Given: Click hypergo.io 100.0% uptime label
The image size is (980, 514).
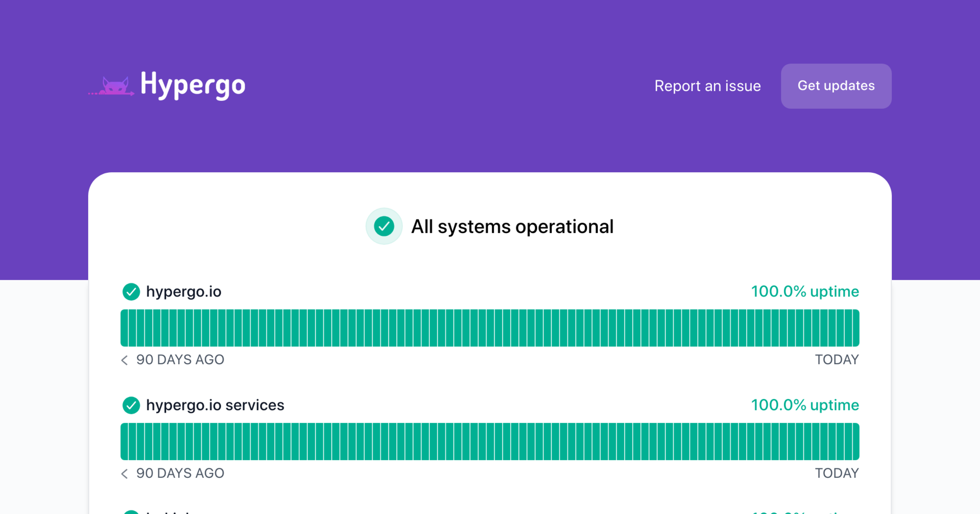Looking at the screenshot, I should (805, 292).
